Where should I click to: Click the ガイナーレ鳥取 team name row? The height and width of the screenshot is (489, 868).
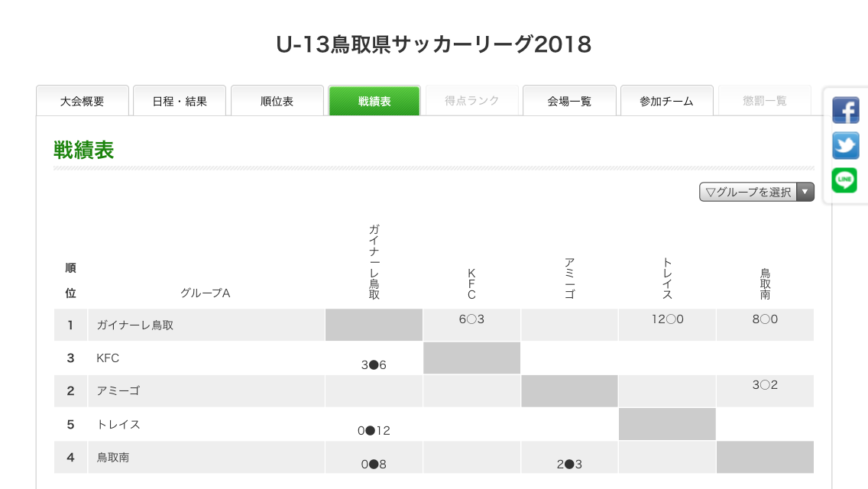pyautogui.click(x=135, y=325)
